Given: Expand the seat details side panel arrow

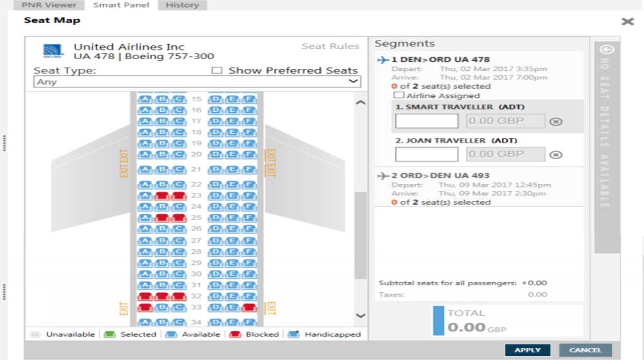Looking at the screenshot, I should tap(607, 49).
